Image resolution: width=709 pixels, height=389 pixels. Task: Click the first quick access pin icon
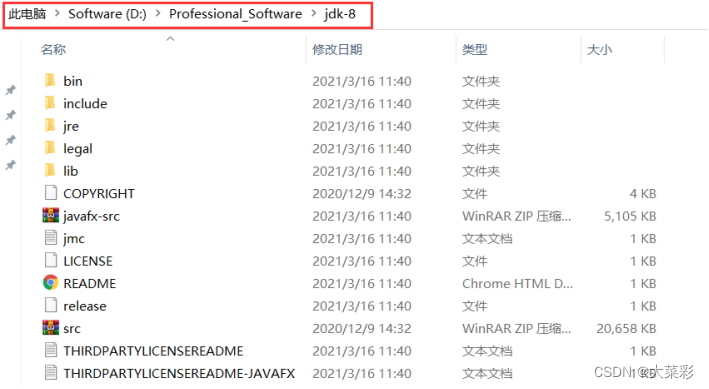pyautogui.click(x=10, y=90)
